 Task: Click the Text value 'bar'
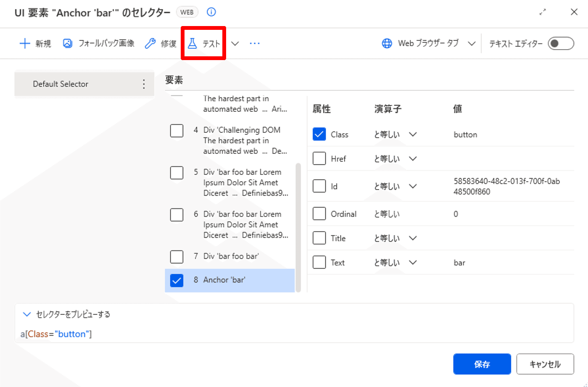[x=459, y=263]
